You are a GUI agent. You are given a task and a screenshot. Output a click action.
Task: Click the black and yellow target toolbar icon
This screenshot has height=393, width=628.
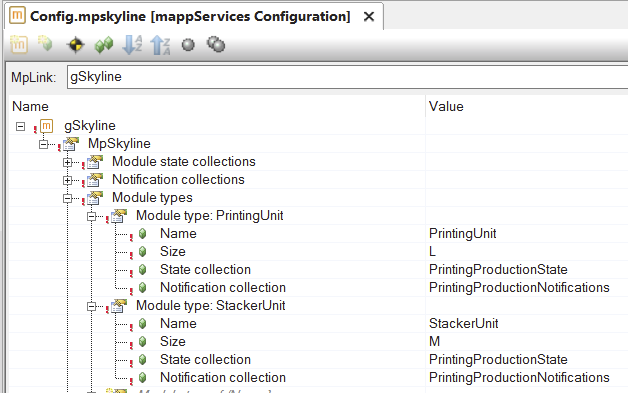75,45
